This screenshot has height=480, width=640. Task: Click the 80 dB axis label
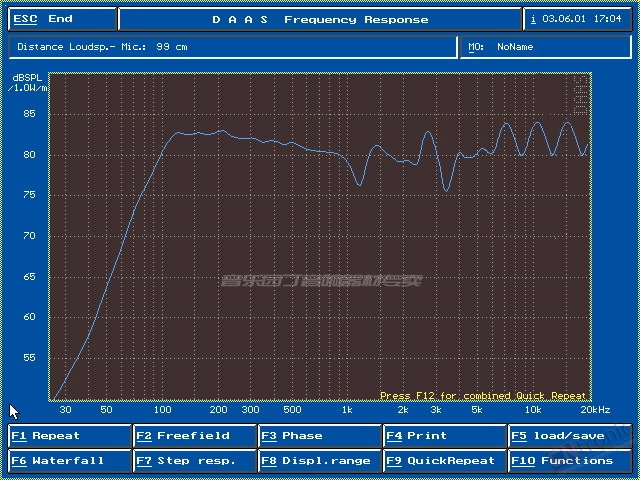click(x=29, y=155)
